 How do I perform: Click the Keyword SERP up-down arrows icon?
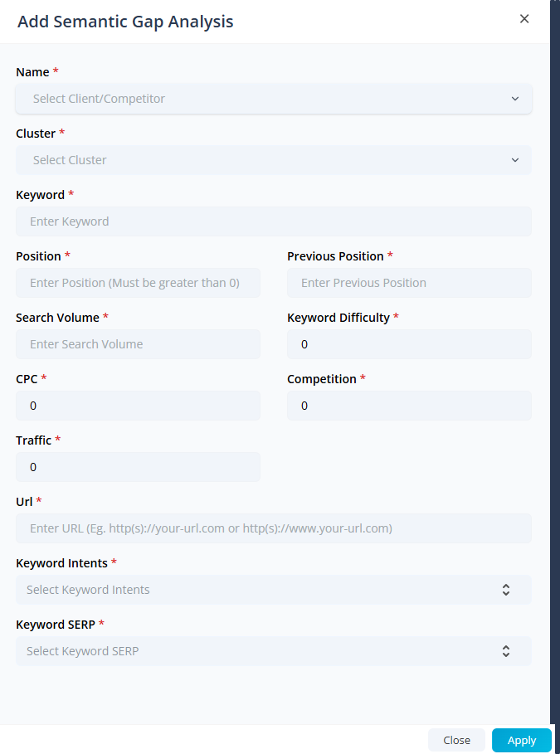pos(506,651)
